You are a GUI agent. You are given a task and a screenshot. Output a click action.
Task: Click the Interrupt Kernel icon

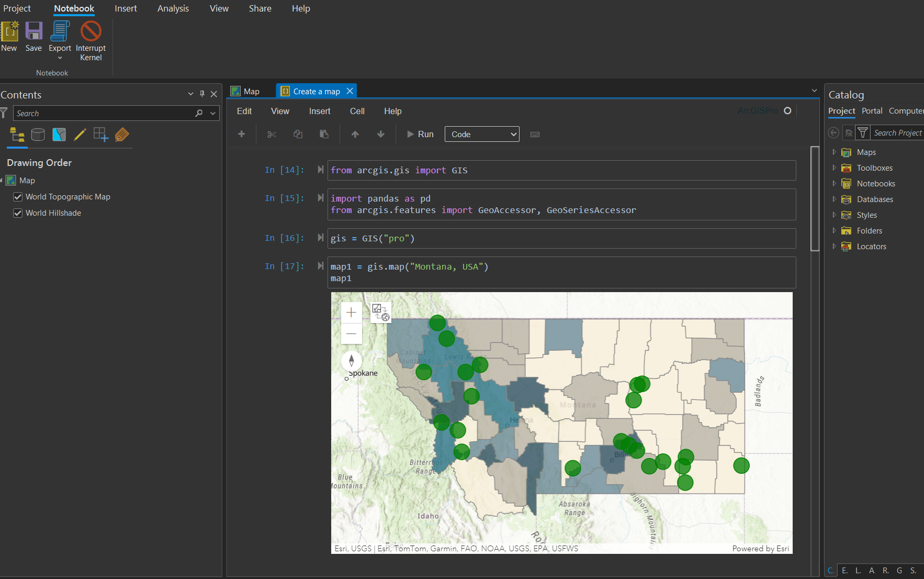pyautogui.click(x=91, y=31)
